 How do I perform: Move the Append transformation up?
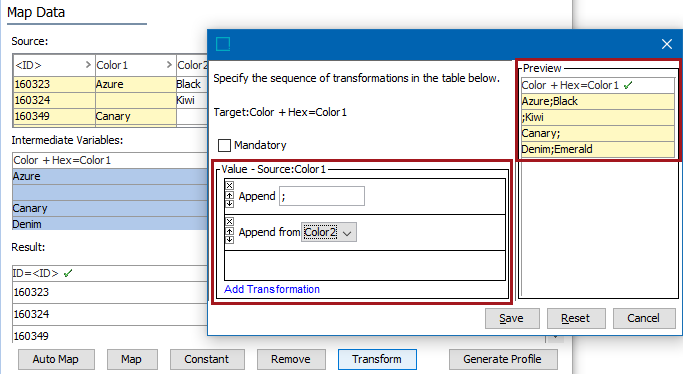point(230,195)
